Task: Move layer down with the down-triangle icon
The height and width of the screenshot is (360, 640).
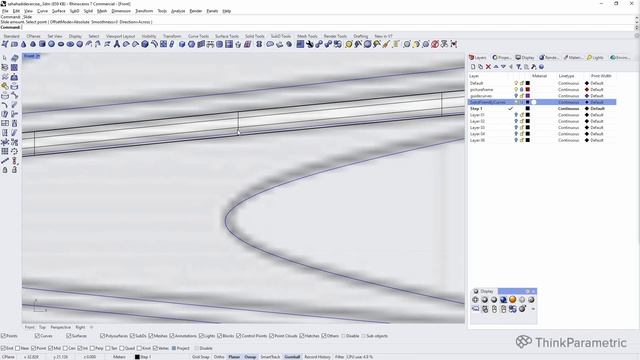Action: point(503,67)
